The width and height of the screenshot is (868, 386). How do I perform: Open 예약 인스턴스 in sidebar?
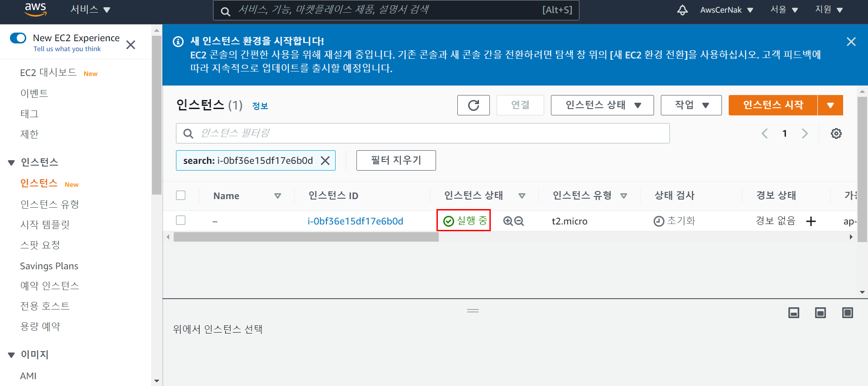point(50,286)
